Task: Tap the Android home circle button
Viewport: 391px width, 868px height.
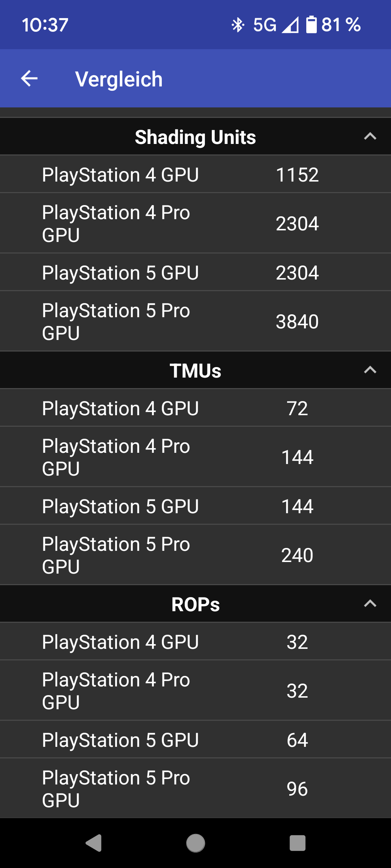Action: [x=195, y=843]
